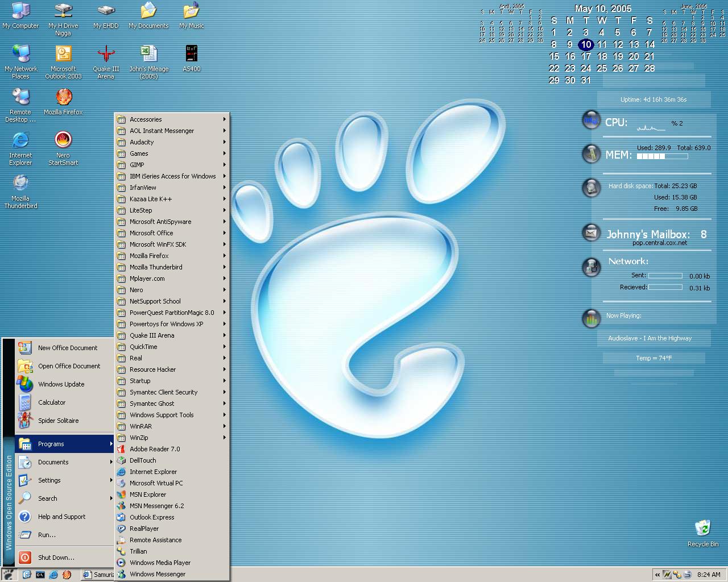Screen dimensions: 728x582
Task: Open Search in Start menu
Action: (65, 498)
